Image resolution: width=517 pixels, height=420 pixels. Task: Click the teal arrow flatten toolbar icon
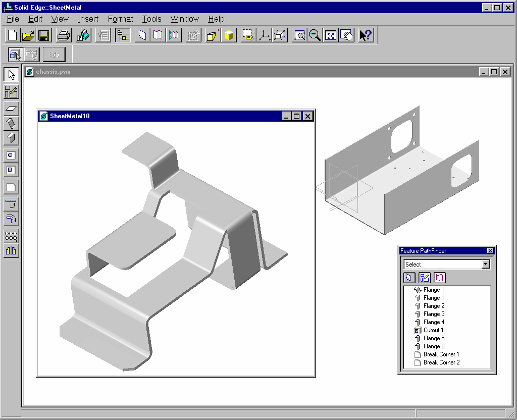(x=174, y=35)
